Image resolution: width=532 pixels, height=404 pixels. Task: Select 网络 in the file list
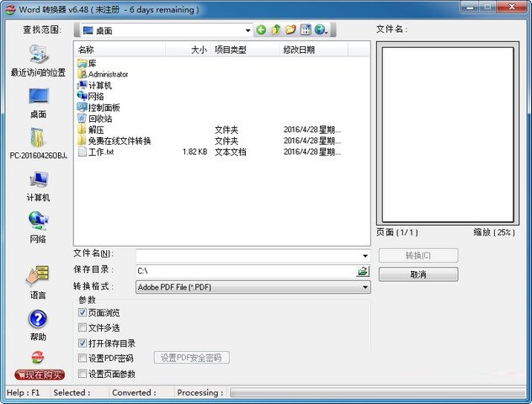point(91,97)
